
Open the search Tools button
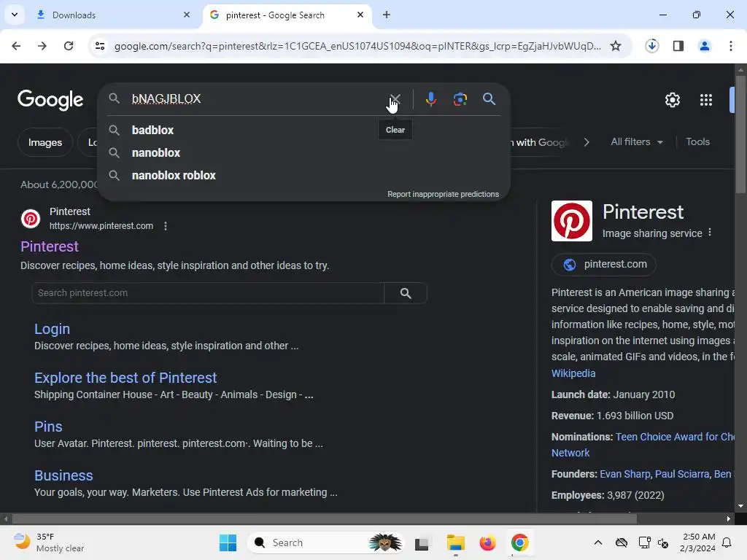point(697,142)
